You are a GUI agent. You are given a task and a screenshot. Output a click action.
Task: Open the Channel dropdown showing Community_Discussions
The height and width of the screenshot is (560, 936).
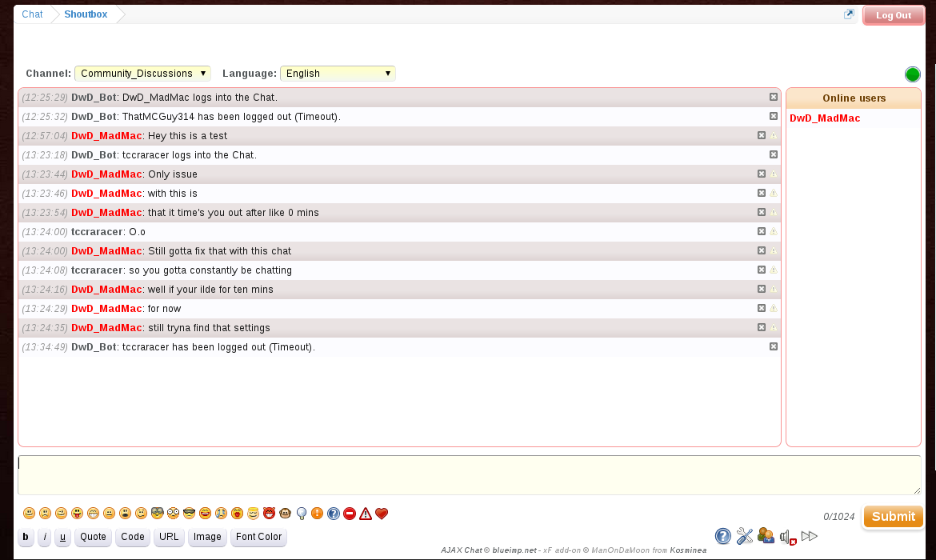pyautogui.click(x=142, y=74)
